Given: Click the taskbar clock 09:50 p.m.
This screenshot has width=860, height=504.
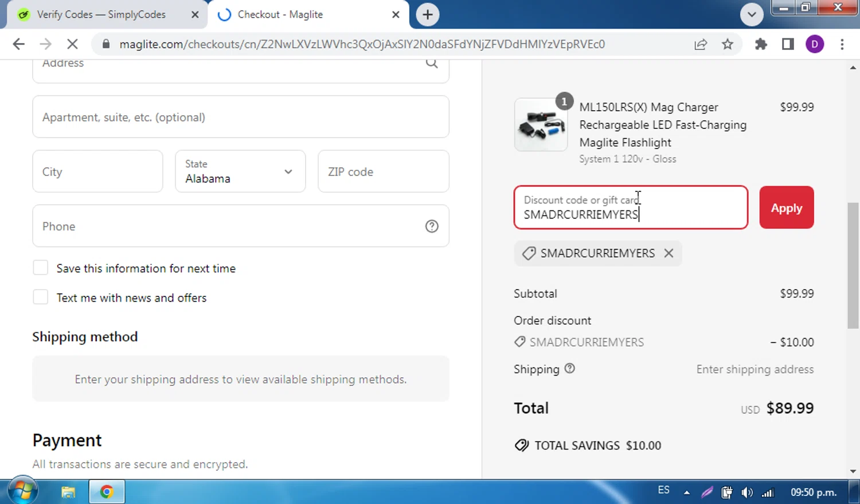Looking at the screenshot, I should pos(814,492).
